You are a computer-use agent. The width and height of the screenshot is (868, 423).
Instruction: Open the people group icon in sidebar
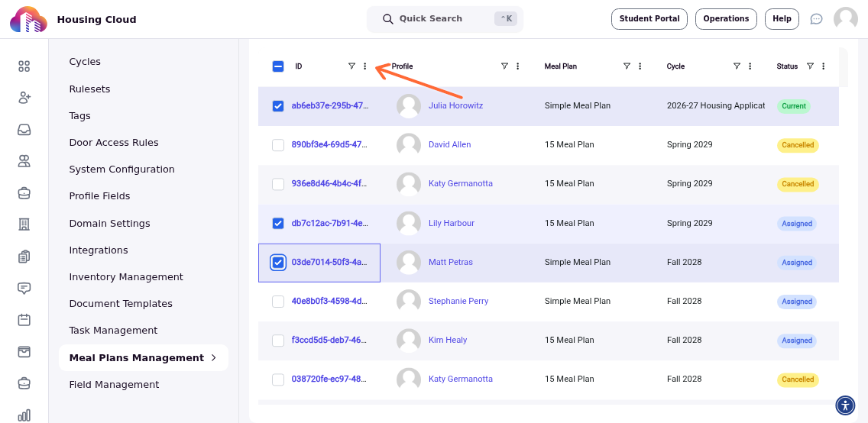point(24,161)
